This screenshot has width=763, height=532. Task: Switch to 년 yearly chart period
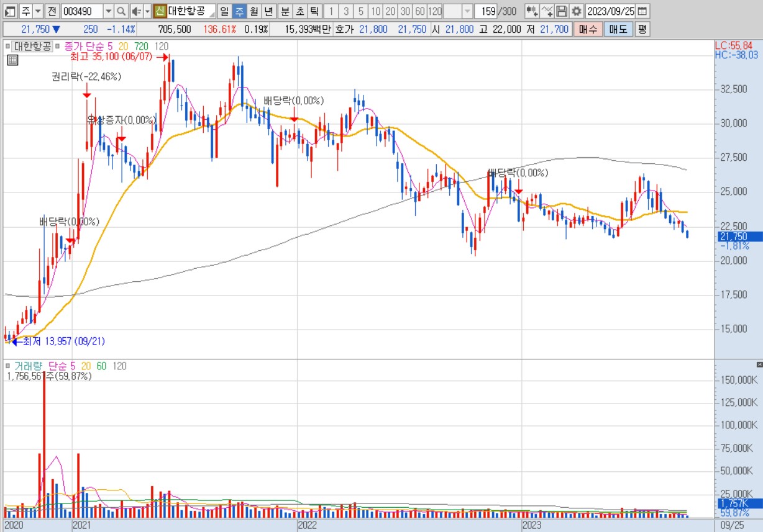pos(268,11)
